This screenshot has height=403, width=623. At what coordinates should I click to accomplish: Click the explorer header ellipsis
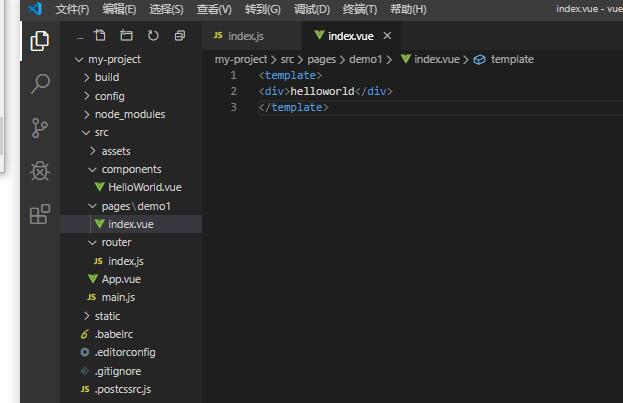(80, 38)
